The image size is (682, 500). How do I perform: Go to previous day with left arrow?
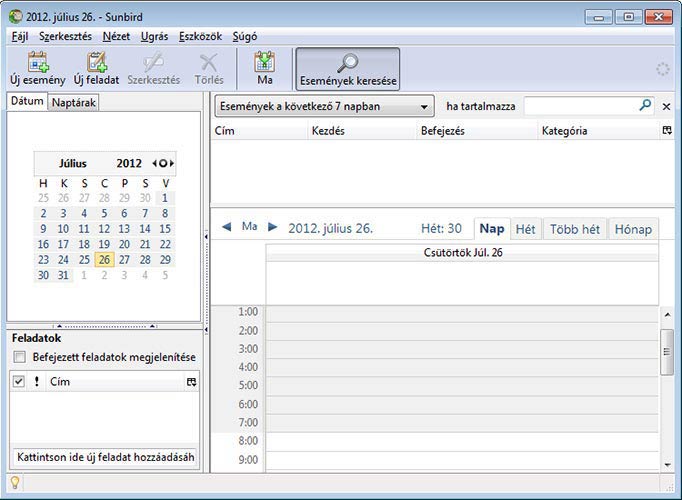click(226, 227)
